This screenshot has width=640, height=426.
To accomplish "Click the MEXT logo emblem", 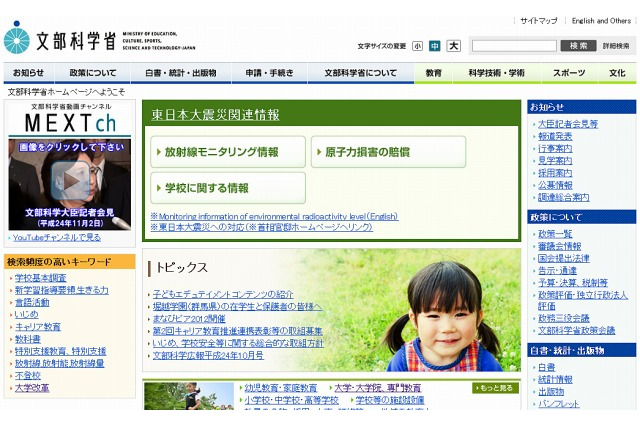I will (x=17, y=38).
